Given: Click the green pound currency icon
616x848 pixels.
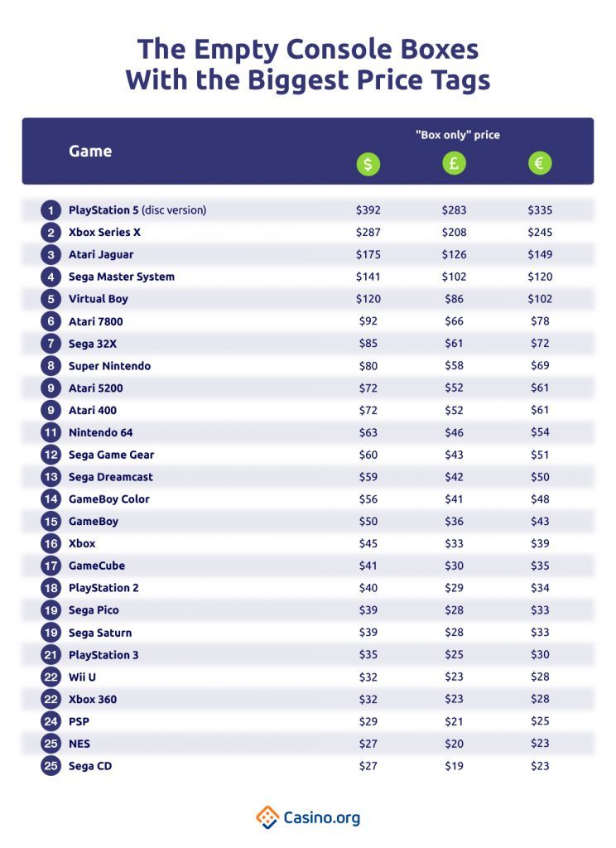Looking at the screenshot, I should 454,164.
